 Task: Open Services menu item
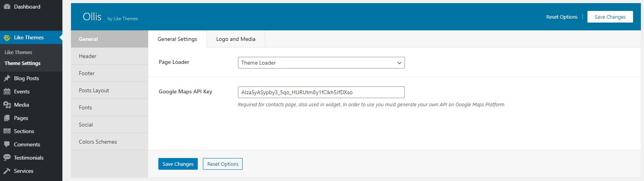click(x=31, y=171)
